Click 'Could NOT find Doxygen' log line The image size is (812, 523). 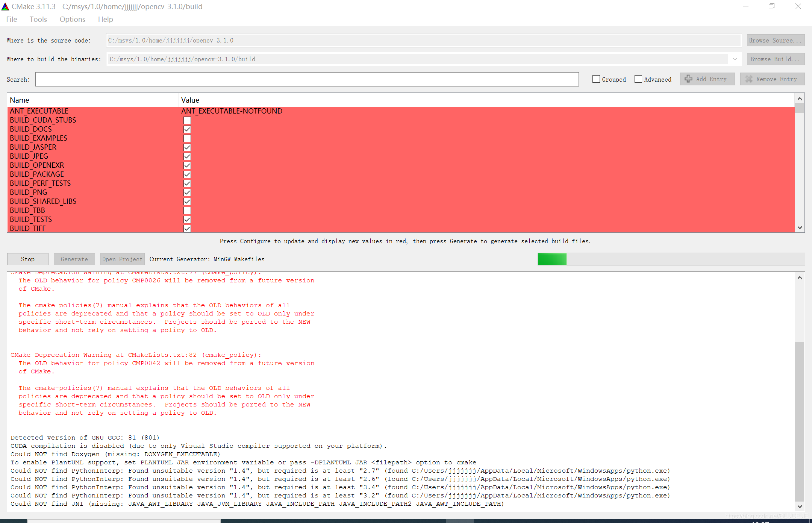click(115, 454)
